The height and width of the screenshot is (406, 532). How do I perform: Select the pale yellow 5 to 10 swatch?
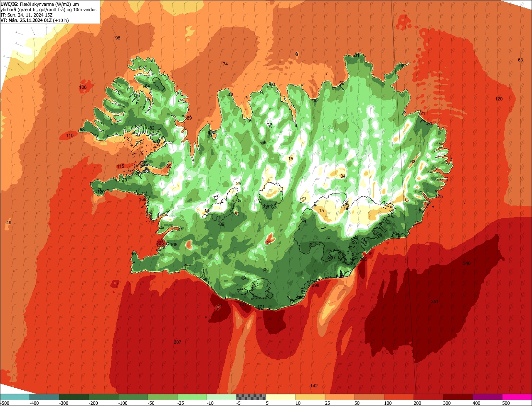[281, 397]
